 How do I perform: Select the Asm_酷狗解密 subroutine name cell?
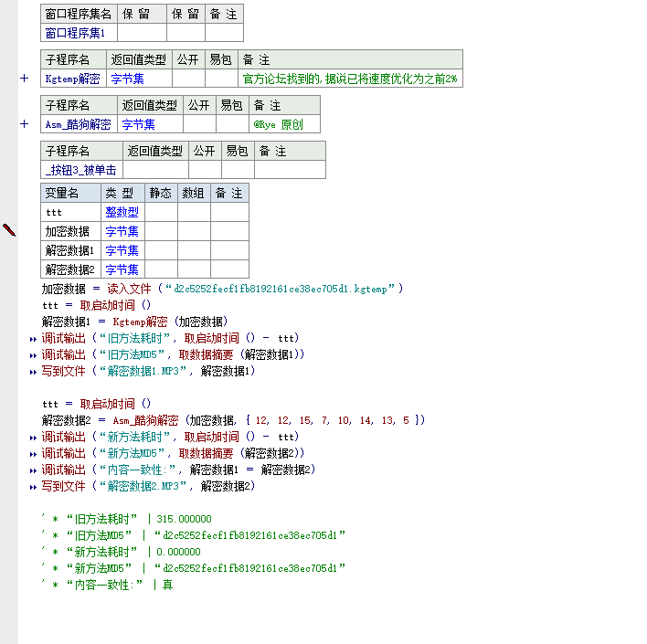click(x=79, y=123)
